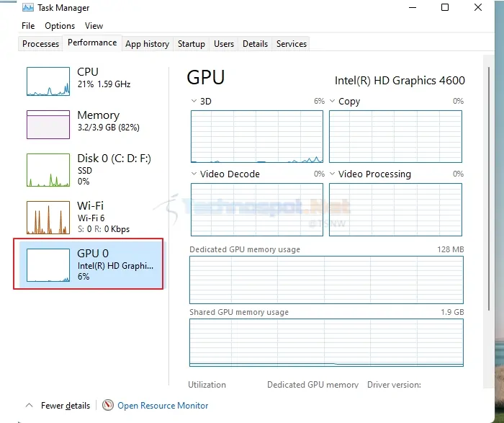504x423 pixels.
Task: Select the Performance tab
Action: [x=92, y=43]
